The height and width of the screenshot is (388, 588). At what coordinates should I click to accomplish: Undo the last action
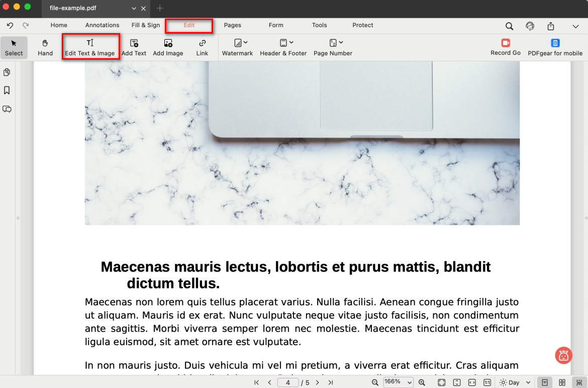pyautogui.click(x=10, y=26)
